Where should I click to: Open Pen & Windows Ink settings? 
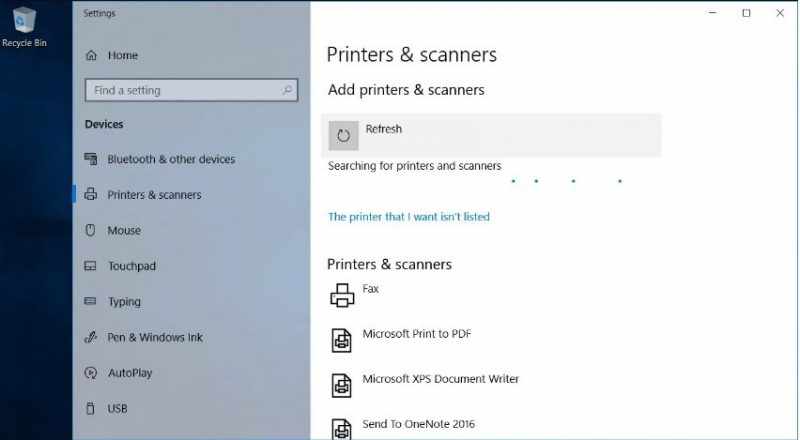(x=155, y=337)
